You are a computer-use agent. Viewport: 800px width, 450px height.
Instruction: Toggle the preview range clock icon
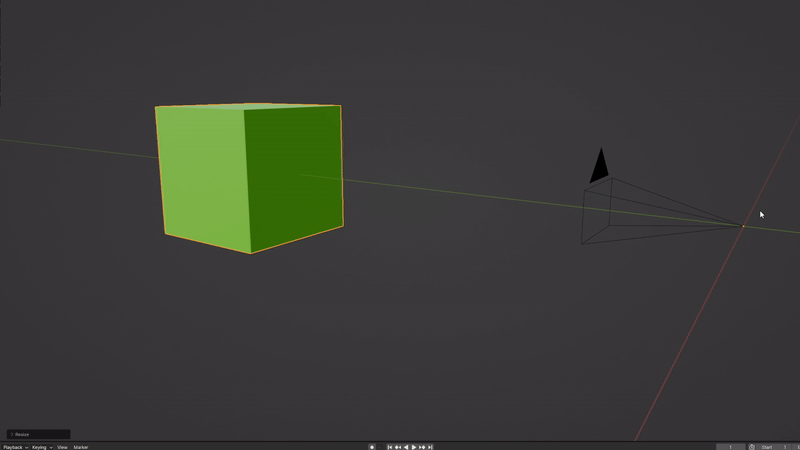click(752, 447)
